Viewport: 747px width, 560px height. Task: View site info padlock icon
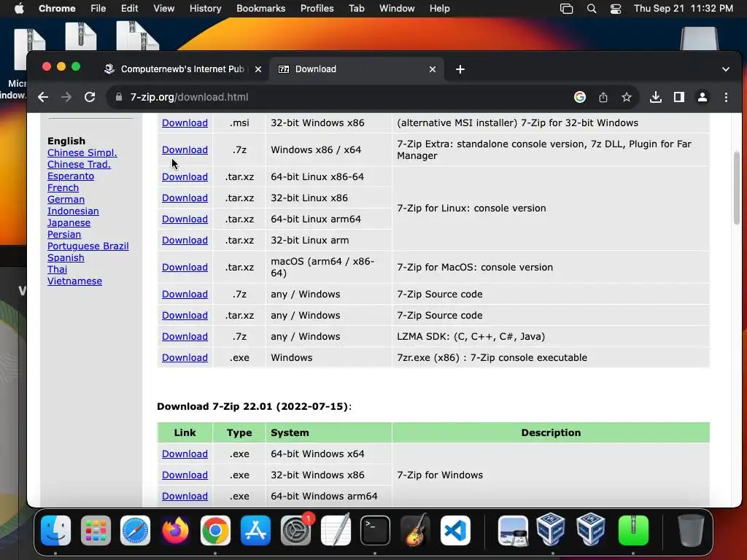119,97
